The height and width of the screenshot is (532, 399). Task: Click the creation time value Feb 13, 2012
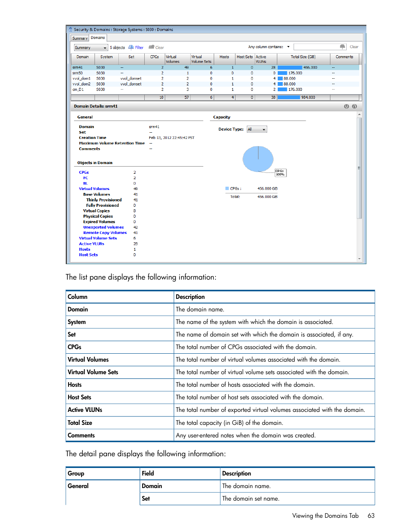[171, 138]
